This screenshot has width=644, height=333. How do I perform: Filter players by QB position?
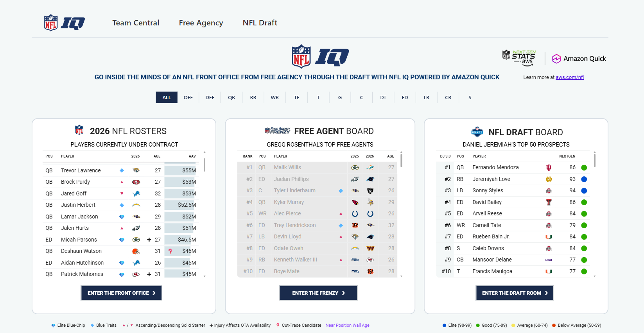tap(231, 98)
